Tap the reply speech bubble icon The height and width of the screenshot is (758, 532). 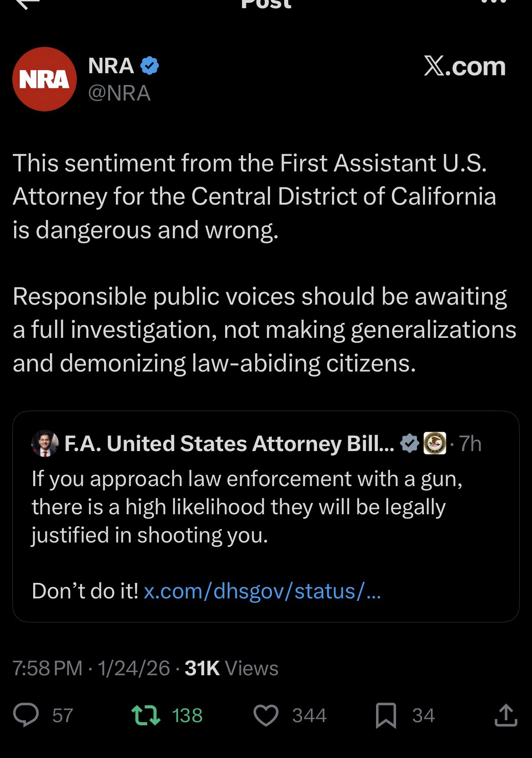26,715
